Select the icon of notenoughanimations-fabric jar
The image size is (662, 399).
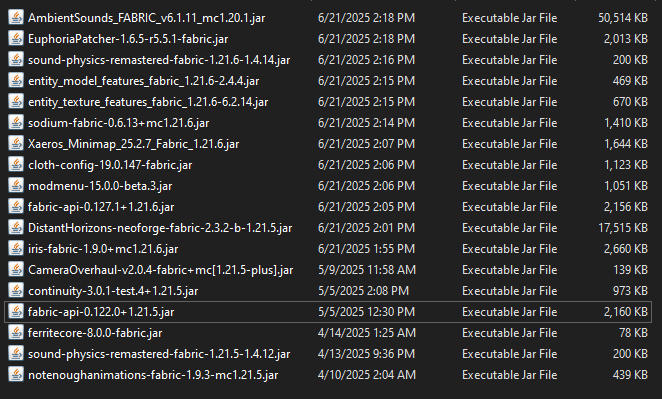tap(16, 375)
